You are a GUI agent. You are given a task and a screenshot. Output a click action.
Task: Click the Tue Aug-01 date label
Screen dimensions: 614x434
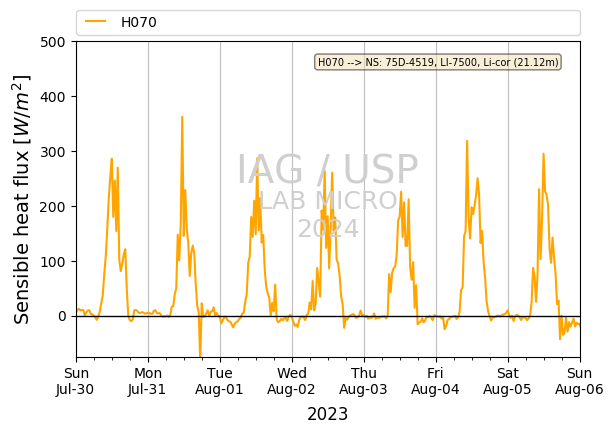tap(220, 381)
